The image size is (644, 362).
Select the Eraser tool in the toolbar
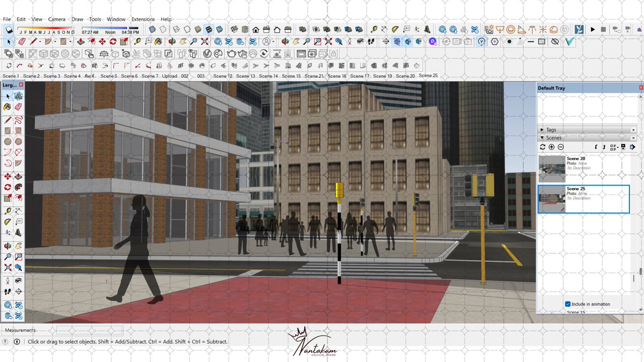point(18,107)
